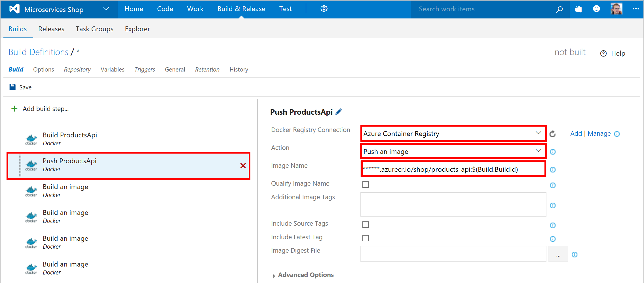
Task: Delete the Push ProductsApi step with red X
Action: click(243, 166)
